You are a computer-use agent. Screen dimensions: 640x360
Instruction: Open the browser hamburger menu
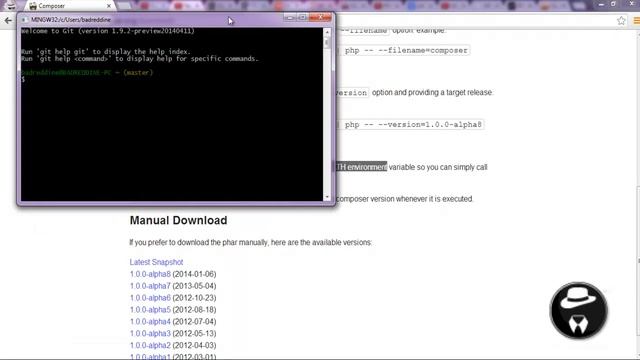(x=636, y=20)
